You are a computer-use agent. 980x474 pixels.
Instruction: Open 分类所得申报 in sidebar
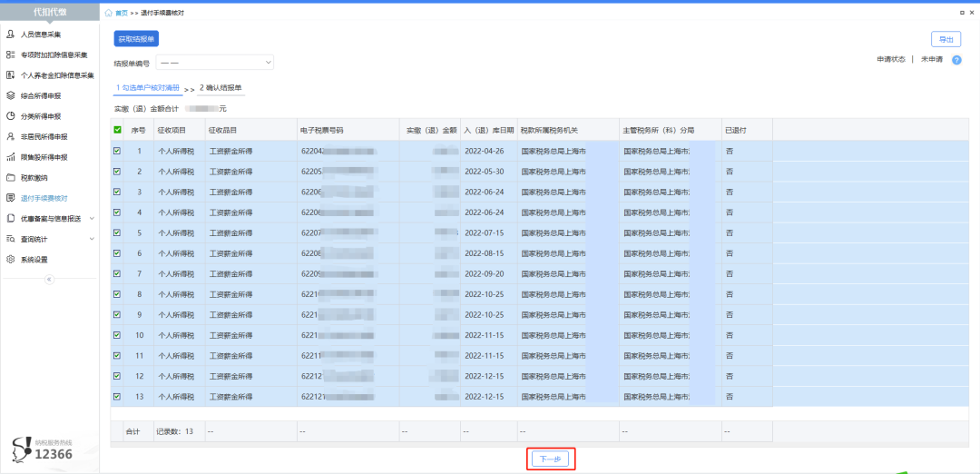(41, 116)
